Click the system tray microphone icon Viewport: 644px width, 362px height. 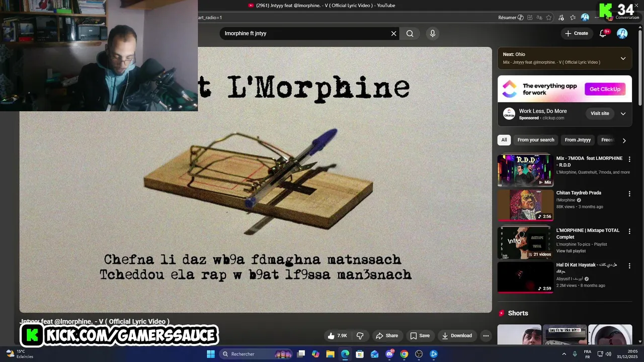(575, 354)
